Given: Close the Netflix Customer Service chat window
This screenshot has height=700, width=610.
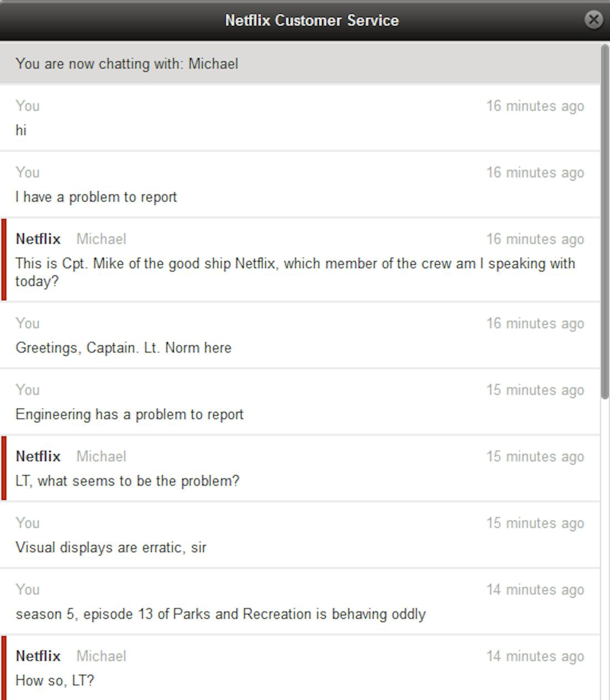Looking at the screenshot, I should [593, 20].
